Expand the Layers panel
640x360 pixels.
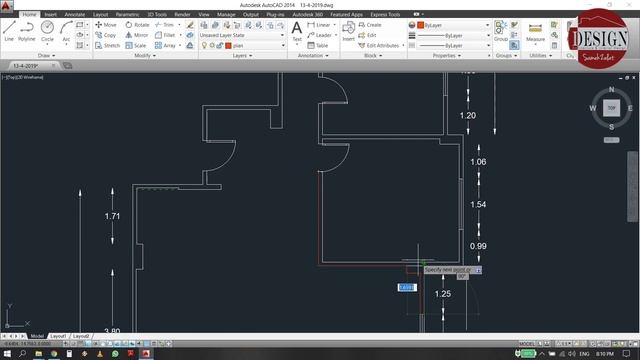(242, 55)
